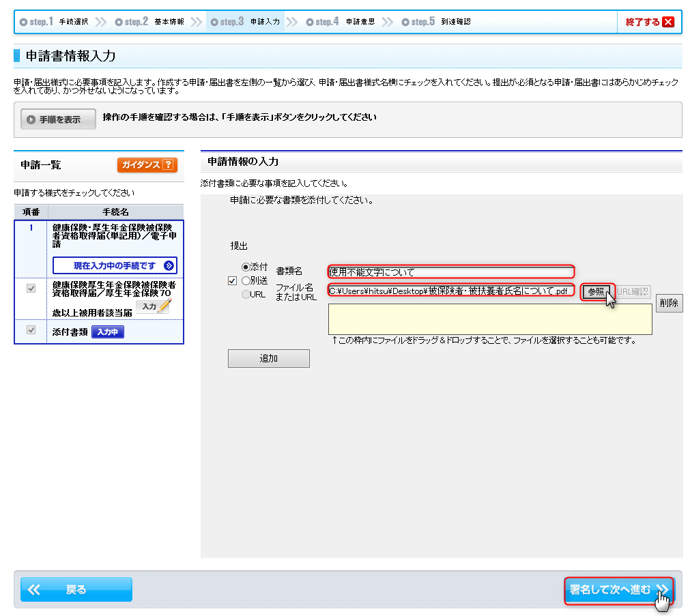690x616 pixels.
Task: Click the 入力中 badge beside 添付書類
Action: point(108,332)
